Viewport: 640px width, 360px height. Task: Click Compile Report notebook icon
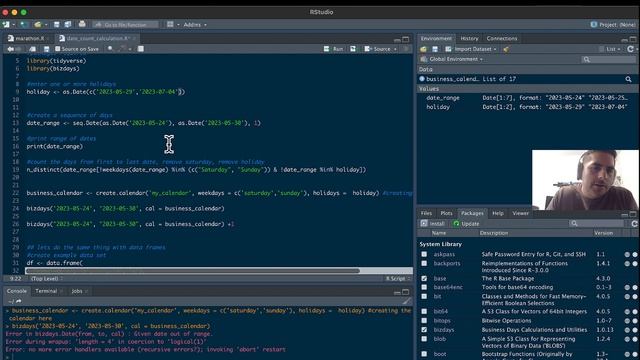coord(140,49)
